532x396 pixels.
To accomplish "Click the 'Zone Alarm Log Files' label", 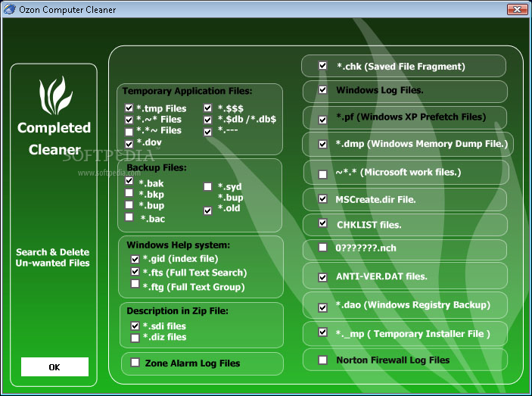I will click(x=192, y=363).
